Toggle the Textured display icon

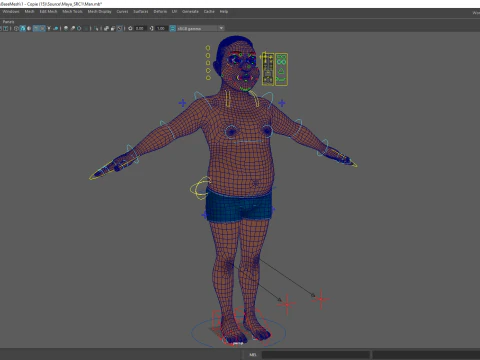(x=42, y=29)
